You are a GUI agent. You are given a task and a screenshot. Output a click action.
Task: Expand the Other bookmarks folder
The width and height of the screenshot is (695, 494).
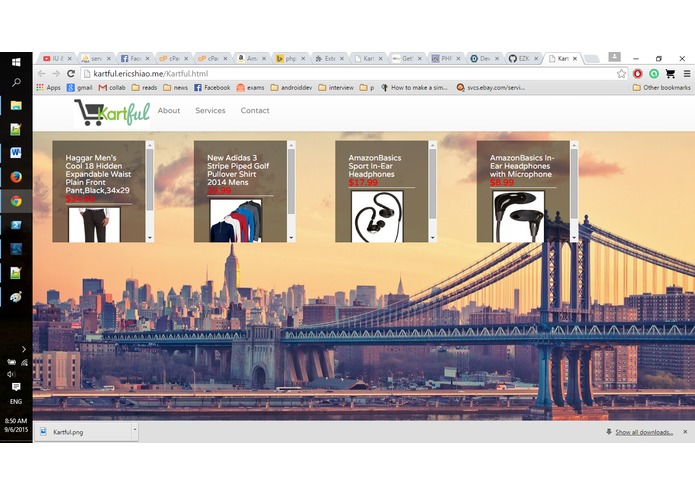(661, 88)
